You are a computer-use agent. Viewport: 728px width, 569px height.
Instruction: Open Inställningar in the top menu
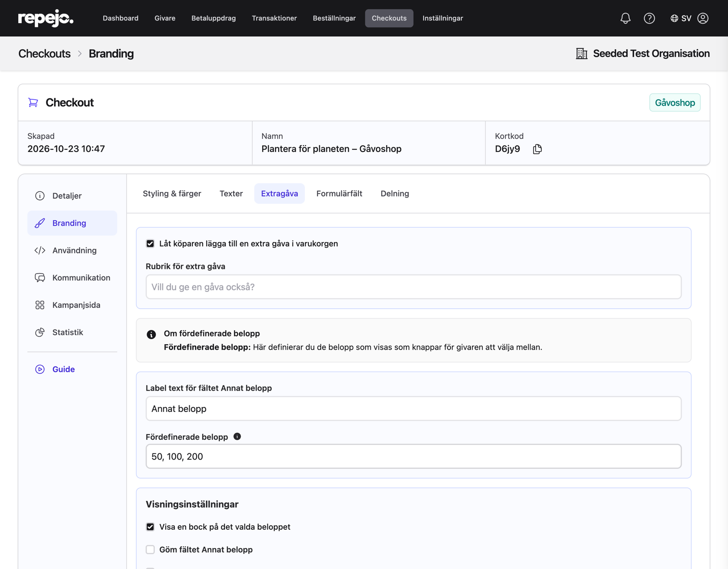tap(443, 18)
